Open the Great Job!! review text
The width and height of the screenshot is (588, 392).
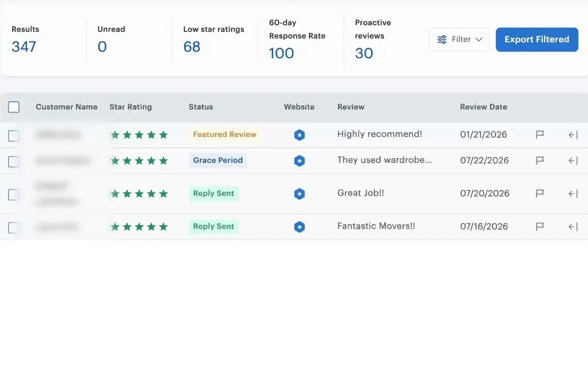(x=361, y=193)
